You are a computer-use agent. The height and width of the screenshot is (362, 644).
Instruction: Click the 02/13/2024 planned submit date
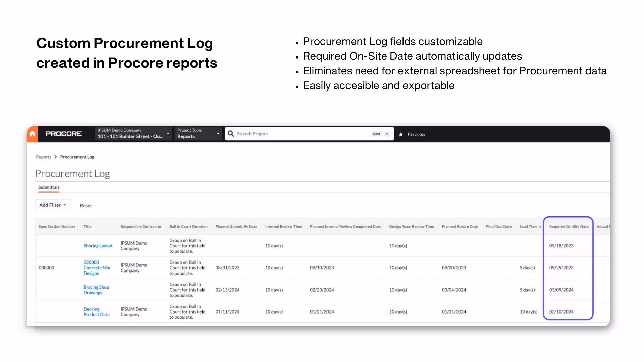[x=227, y=290]
